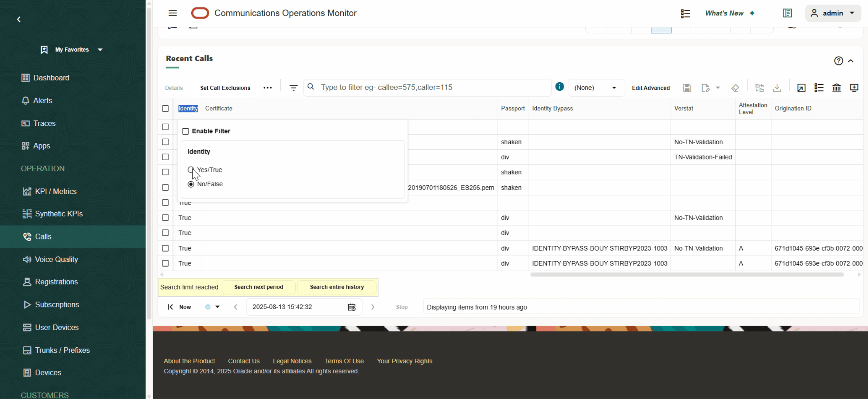Go to KPI / Metrics page
The width and height of the screenshot is (868, 399).
coord(56,191)
